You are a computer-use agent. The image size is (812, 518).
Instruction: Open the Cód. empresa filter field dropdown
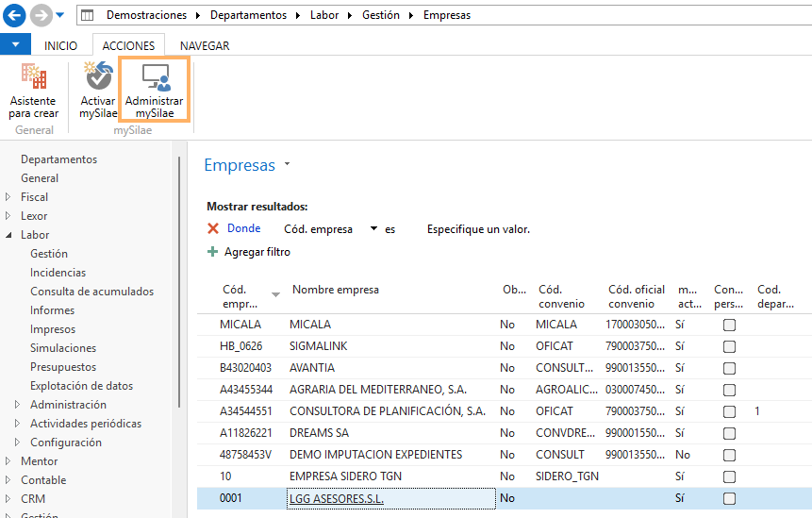tap(373, 228)
